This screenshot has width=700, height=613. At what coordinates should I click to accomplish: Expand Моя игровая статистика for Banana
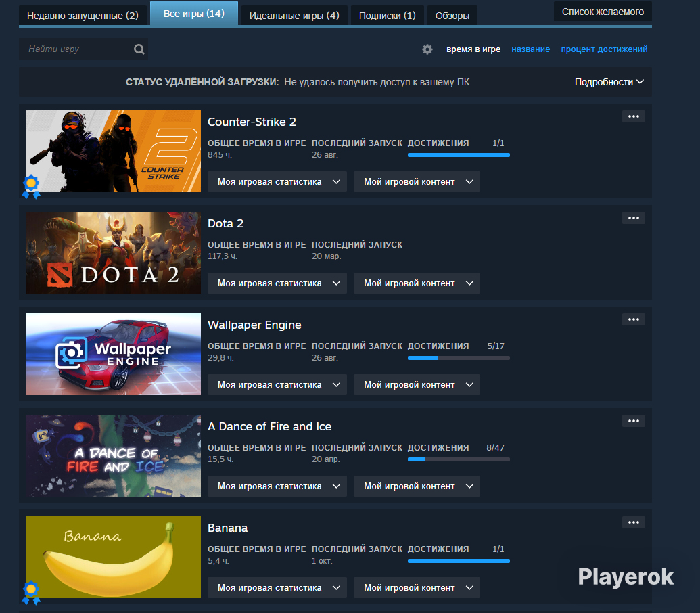click(277, 587)
